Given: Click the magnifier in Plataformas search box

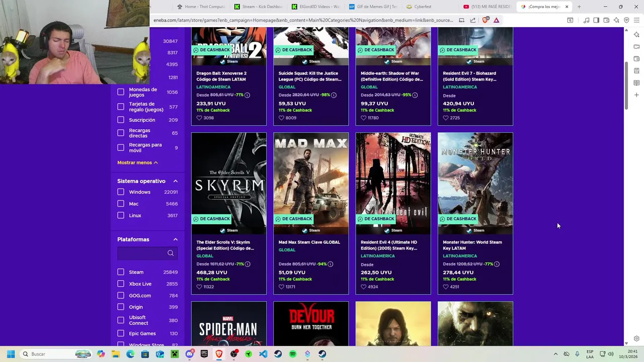Looking at the screenshot, I should pyautogui.click(x=171, y=253).
